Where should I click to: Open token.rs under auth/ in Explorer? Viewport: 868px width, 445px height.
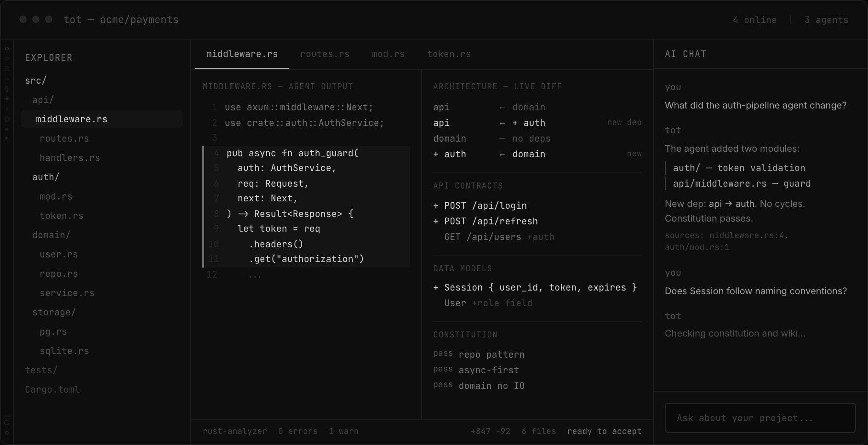tap(62, 216)
